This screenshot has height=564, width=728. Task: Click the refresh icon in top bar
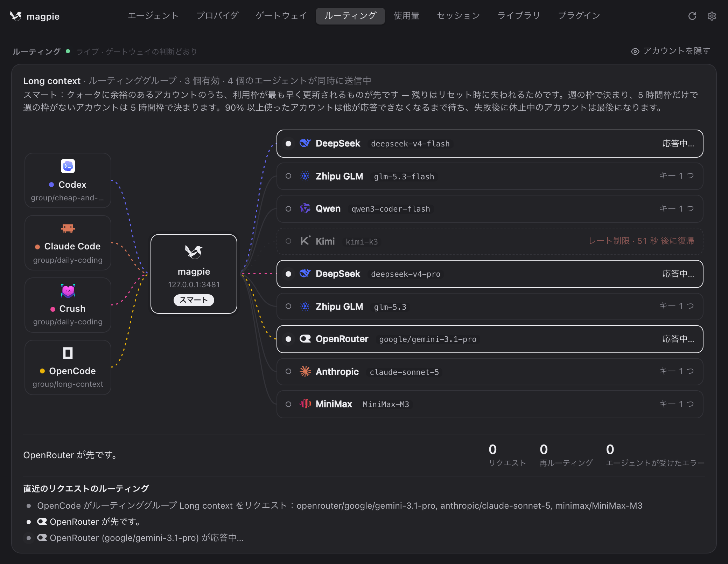tap(692, 16)
